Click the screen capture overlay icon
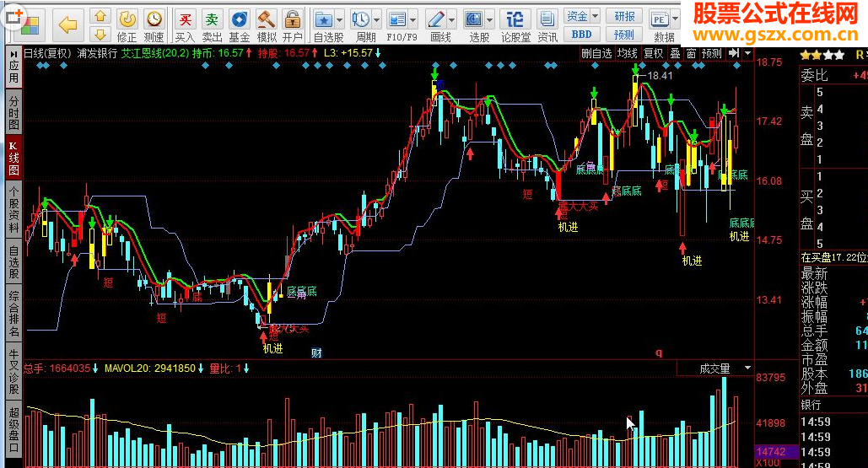This screenshot has width=868, height=468. coord(13,17)
